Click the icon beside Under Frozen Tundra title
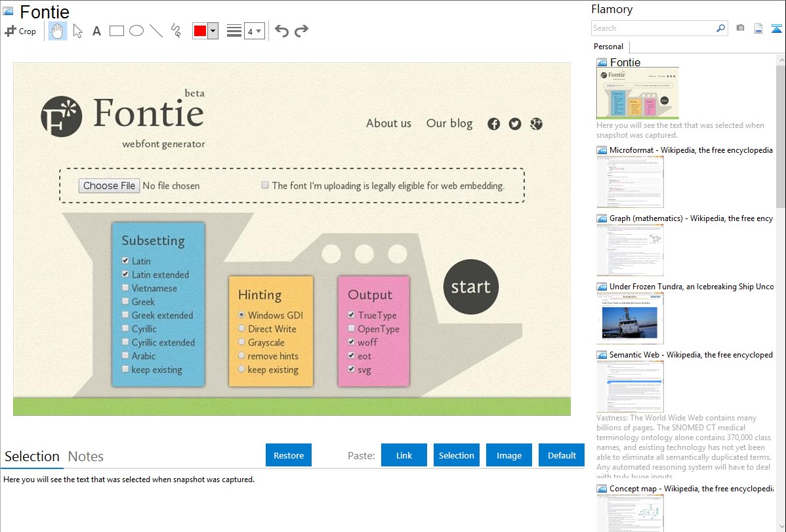The width and height of the screenshot is (786, 532). (602, 287)
